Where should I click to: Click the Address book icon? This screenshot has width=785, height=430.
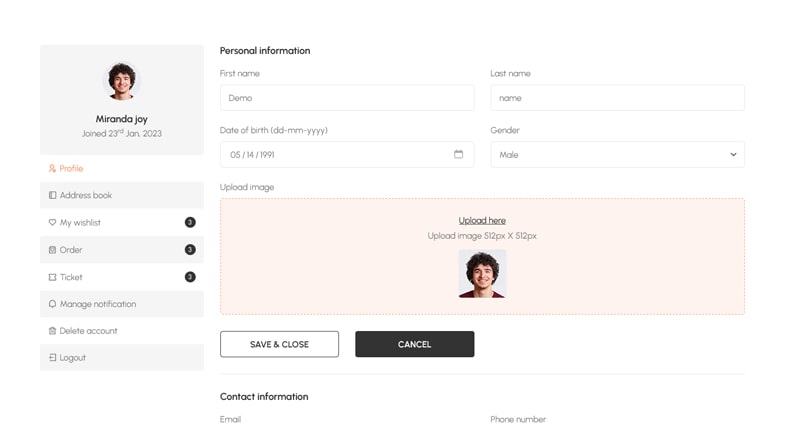52,196
